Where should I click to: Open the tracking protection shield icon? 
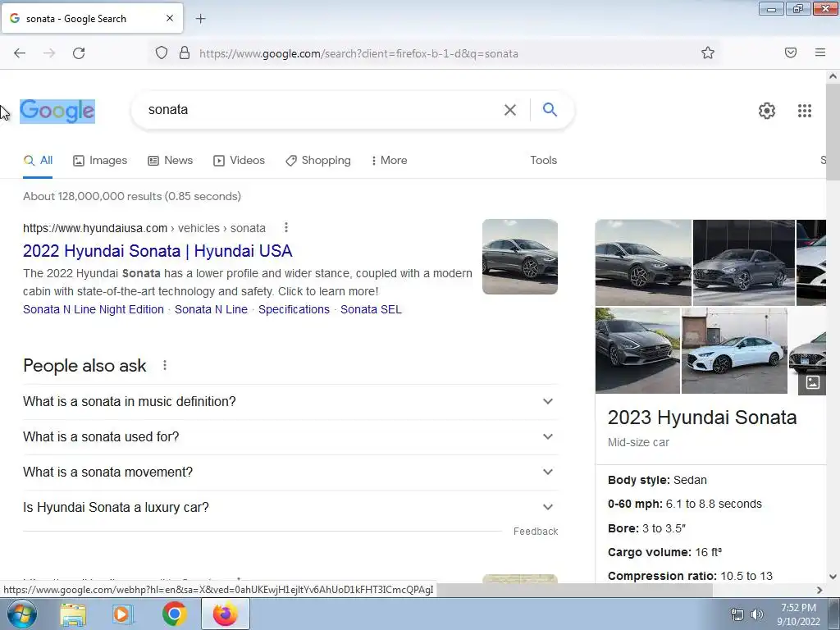tap(162, 53)
